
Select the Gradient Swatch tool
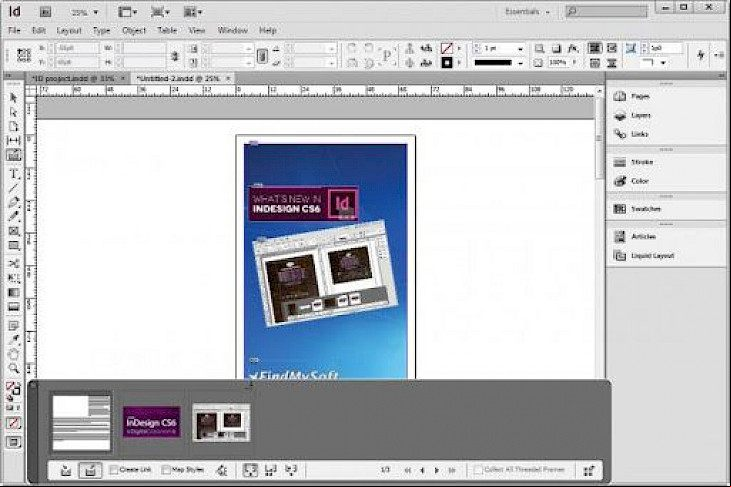coord(14,293)
